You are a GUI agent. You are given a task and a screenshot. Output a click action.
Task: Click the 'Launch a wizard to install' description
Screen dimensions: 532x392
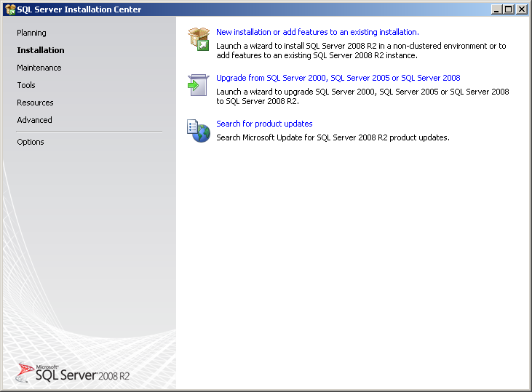(361, 50)
